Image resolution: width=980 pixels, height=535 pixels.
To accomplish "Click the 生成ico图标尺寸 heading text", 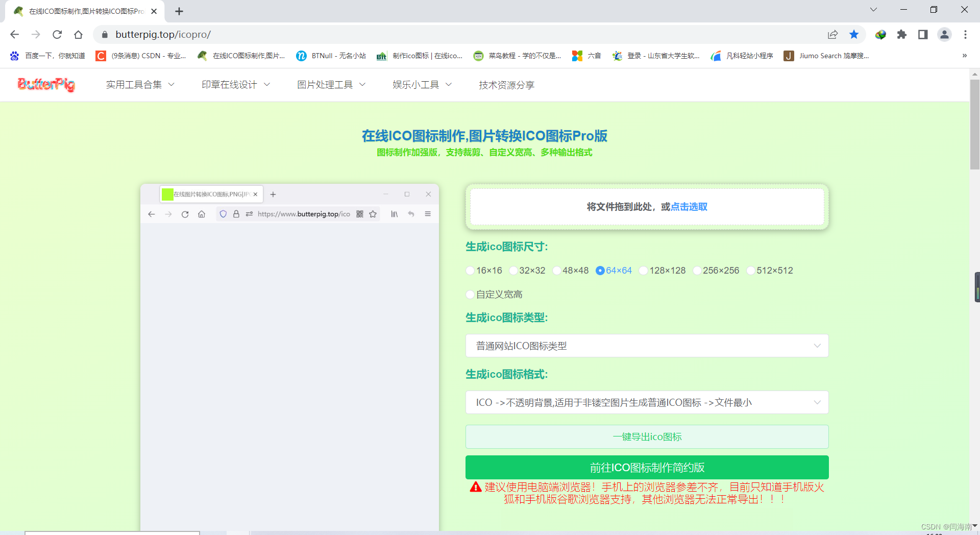I will pos(506,247).
